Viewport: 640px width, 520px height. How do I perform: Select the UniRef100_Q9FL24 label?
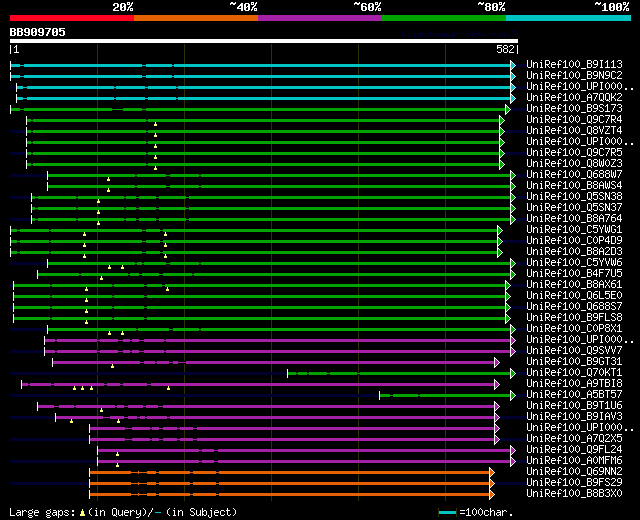pyautogui.click(x=574, y=450)
